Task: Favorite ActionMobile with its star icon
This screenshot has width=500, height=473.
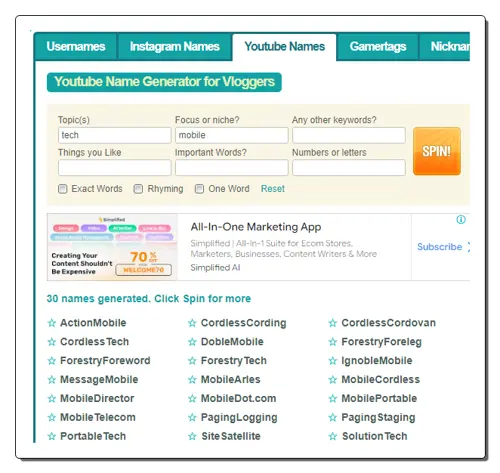Action: (x=52, y=323)
